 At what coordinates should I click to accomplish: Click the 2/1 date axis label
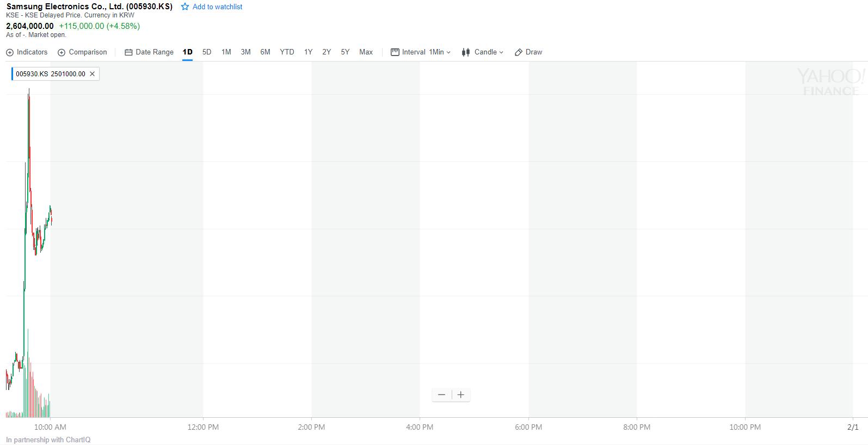tap(853, 427)
